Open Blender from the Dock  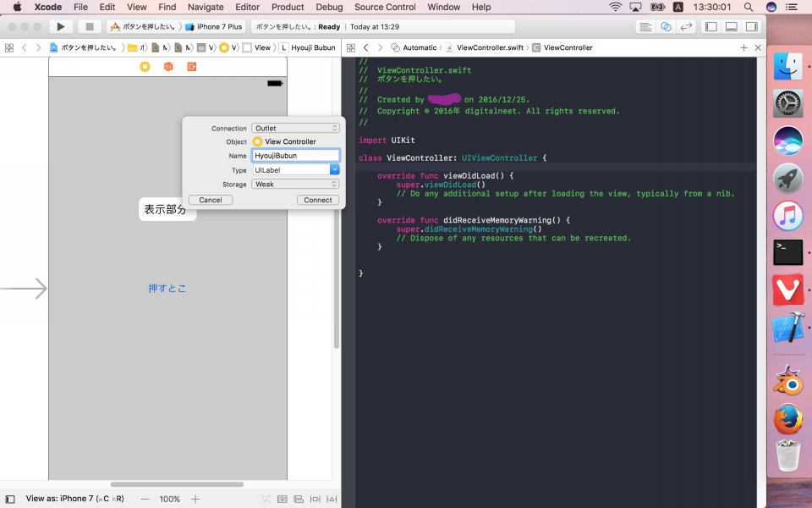[x=787, y=381]
